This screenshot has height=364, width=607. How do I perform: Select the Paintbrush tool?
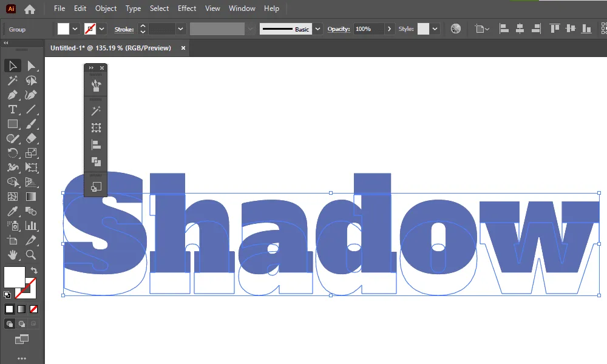[31, 124]
